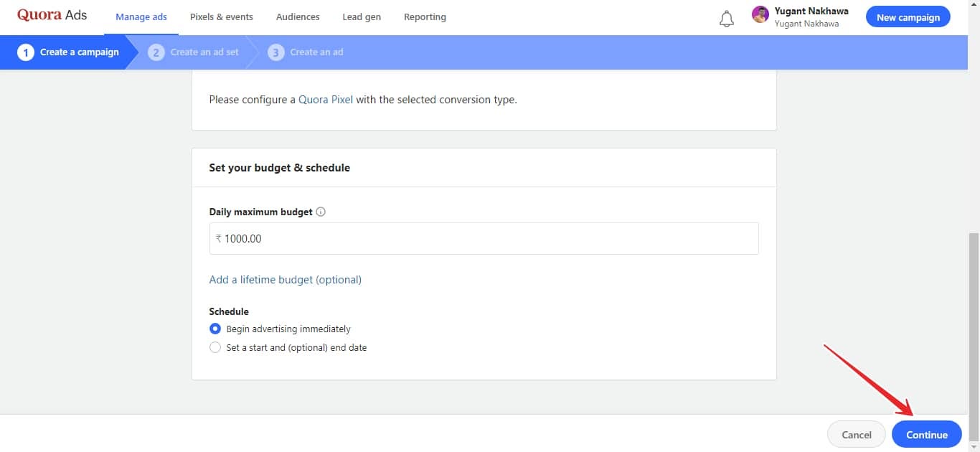Click the Daily maximum budget info icon

tap(321, 212)
